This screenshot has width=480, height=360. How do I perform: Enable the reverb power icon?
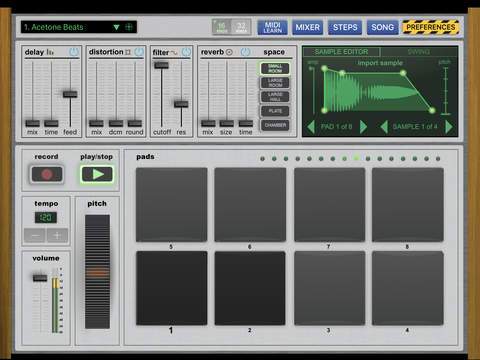(x=245, y=52)
